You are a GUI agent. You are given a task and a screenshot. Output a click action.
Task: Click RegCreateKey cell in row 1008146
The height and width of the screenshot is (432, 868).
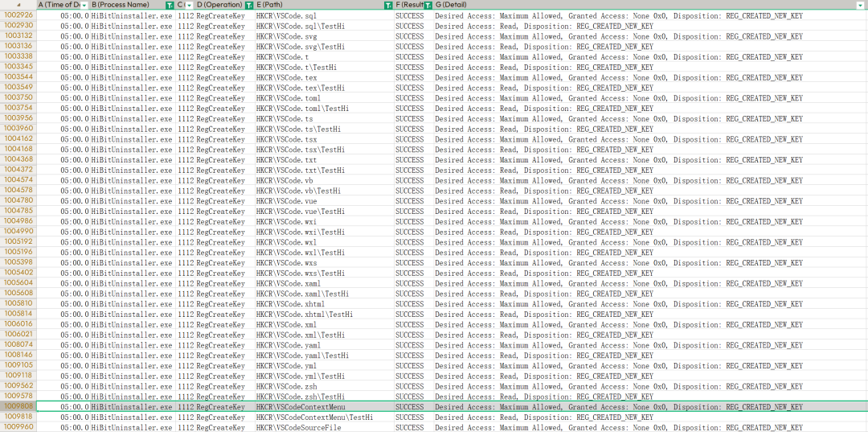click(225, 356)
